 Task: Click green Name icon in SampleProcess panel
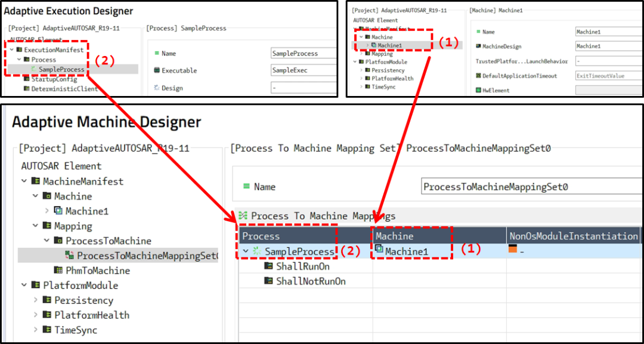(x=156, y=53)
